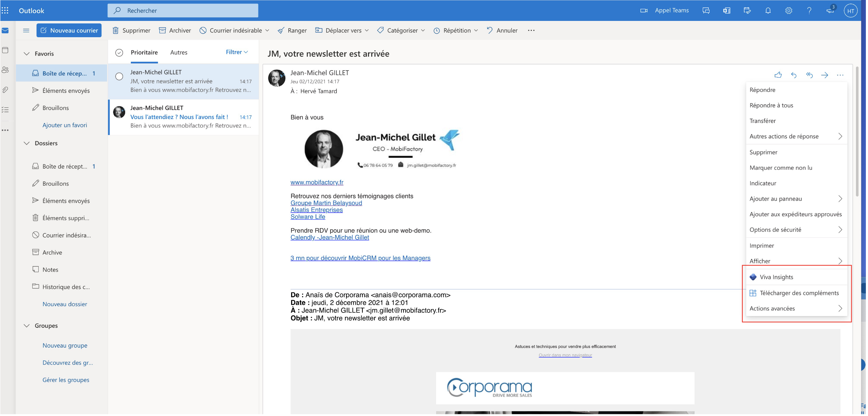Click the reading pane vertical scrollbar
The image size is (868, 416).
[x=857, y=131]
